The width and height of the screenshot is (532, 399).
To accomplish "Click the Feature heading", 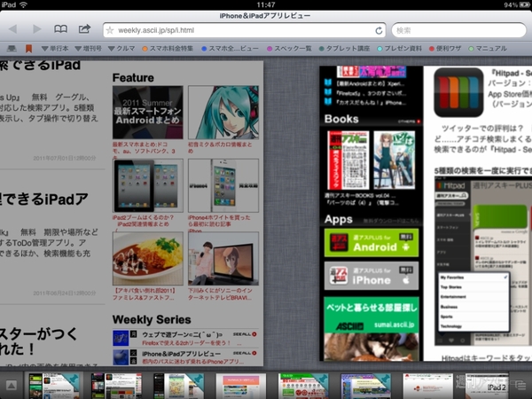I will coord(133,78).
